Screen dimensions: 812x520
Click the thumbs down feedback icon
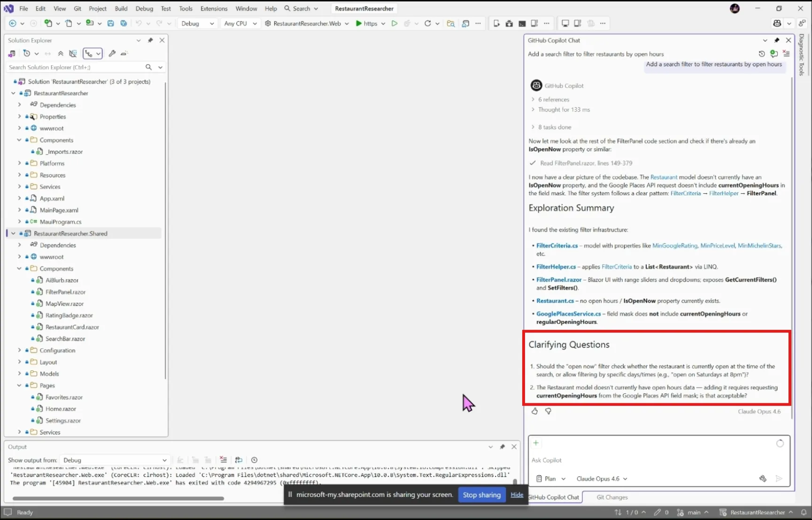[x=548, y=411]
